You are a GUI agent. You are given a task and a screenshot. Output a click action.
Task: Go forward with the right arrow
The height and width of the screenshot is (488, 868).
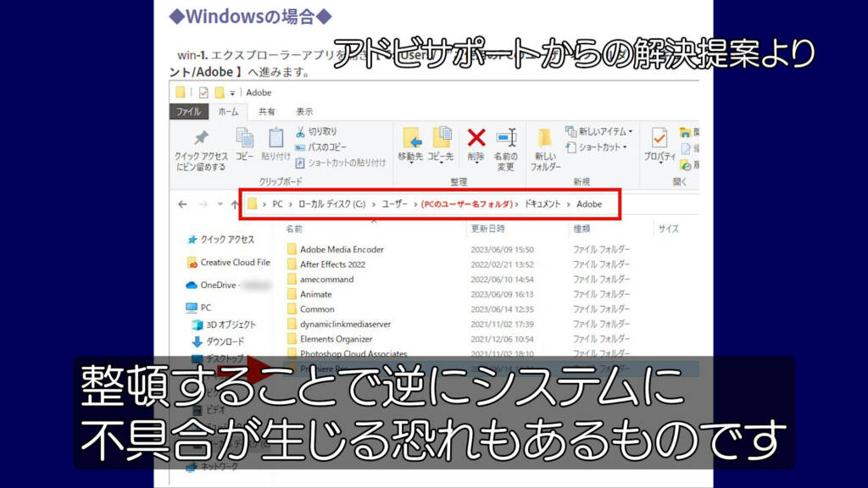click(x=203, y=204)
